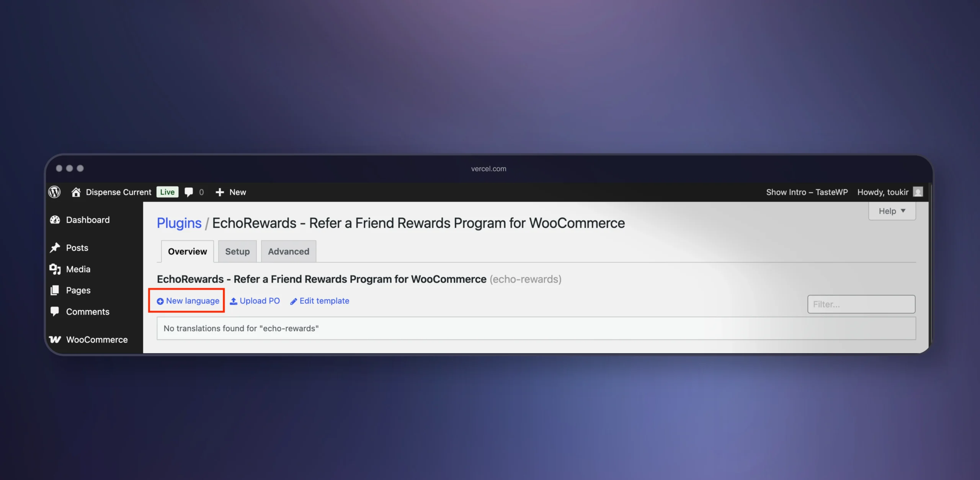Expand the Help dropdown
This screenshot has height=480, width=980.
tap(892, 211)
